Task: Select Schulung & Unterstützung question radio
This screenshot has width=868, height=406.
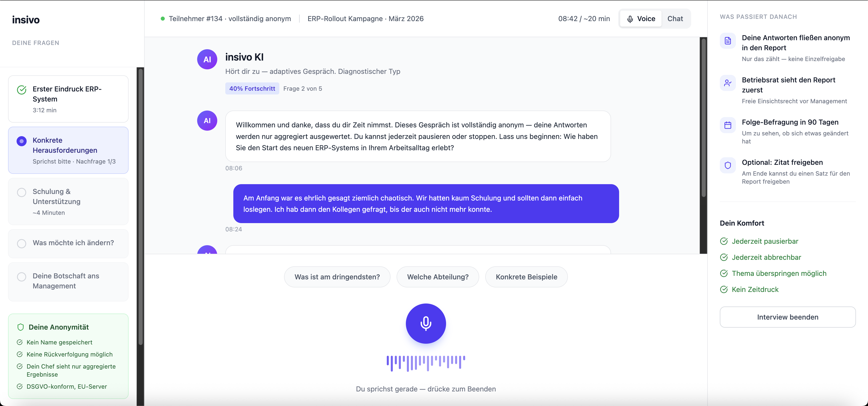Action: click(x=22, y=192)
